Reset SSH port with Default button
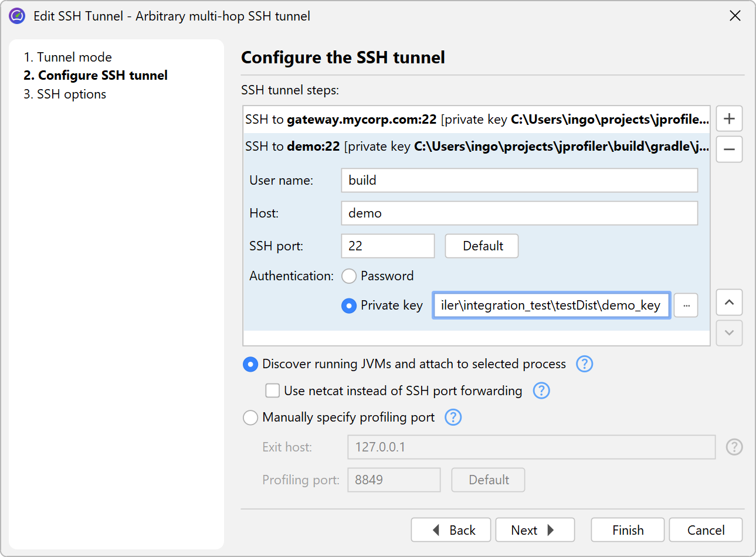 click(482, 246)
